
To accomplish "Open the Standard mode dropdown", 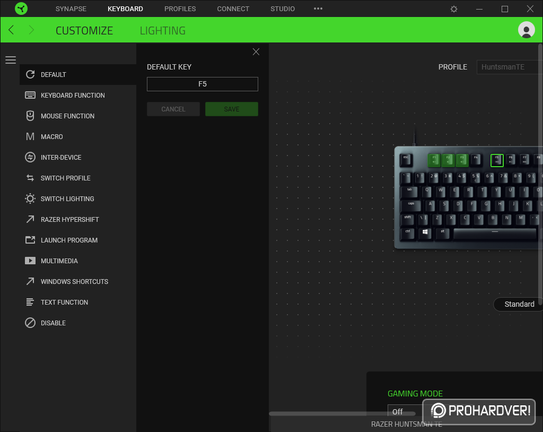I will [x=518, y=304].
